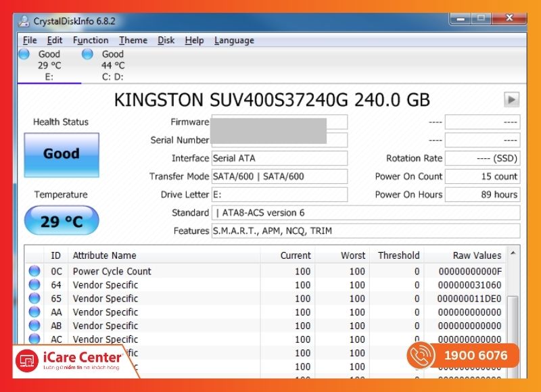541x392 pixels.
Task: Click the Power Cycle Count status orb
Action: pos(34,272)
